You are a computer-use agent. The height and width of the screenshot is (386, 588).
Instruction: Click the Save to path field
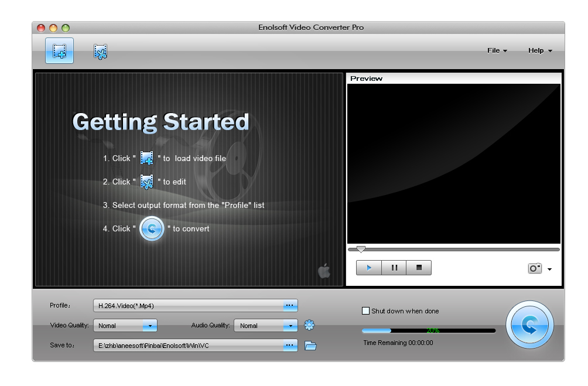coord(196,346)
